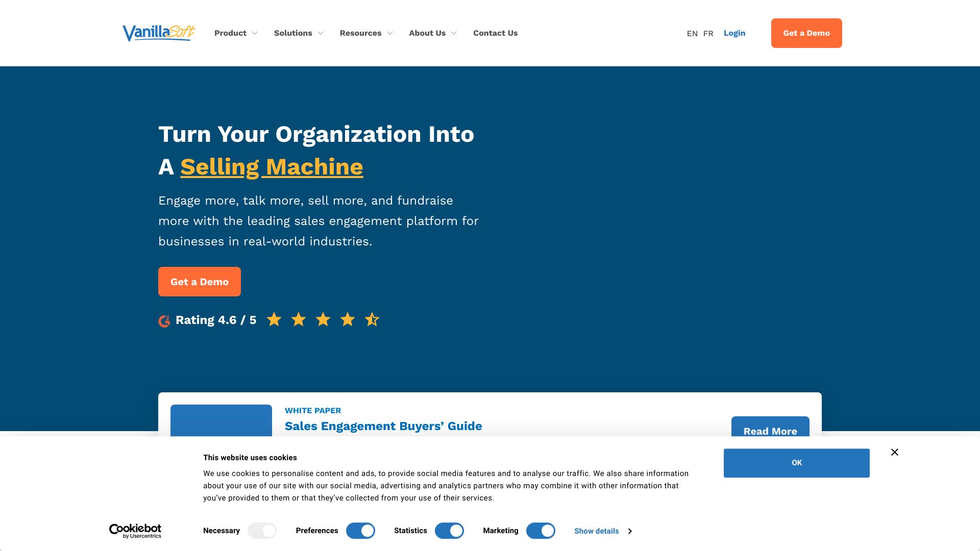Open the About Us menu
Viewport: 980px width, 551px height.
[x=432, y=33]
